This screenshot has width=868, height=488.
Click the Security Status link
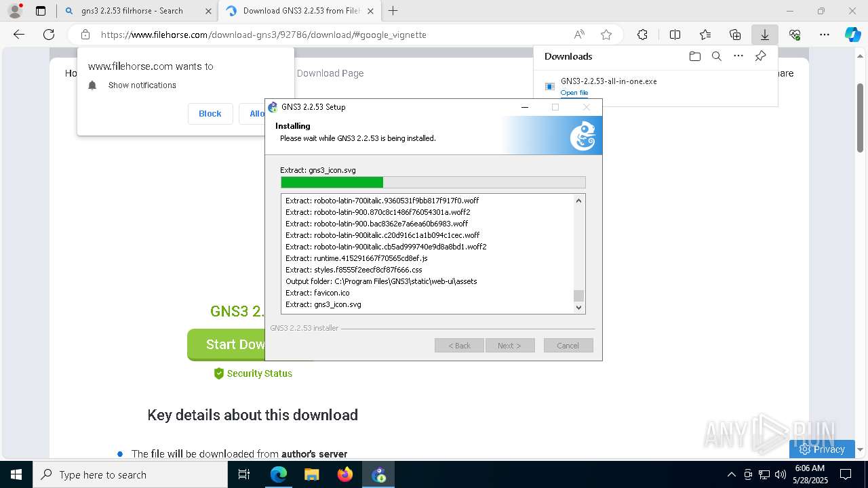[253, 373]
